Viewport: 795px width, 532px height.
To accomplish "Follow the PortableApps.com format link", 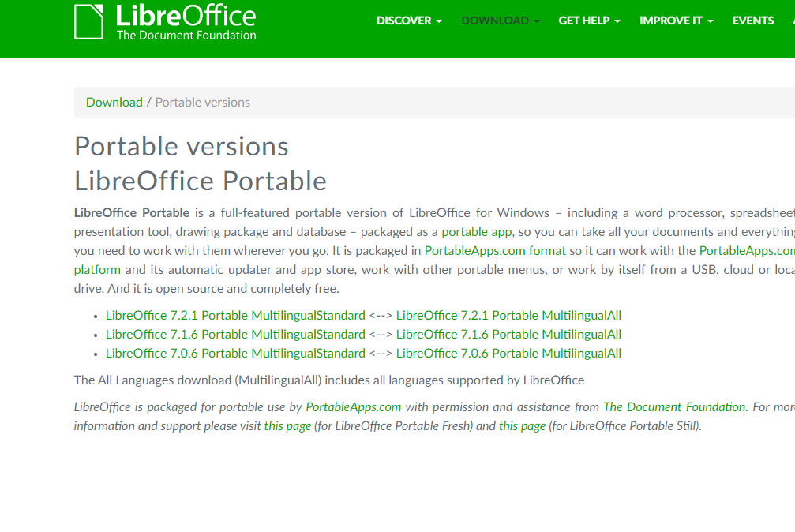I will point(495,250).
